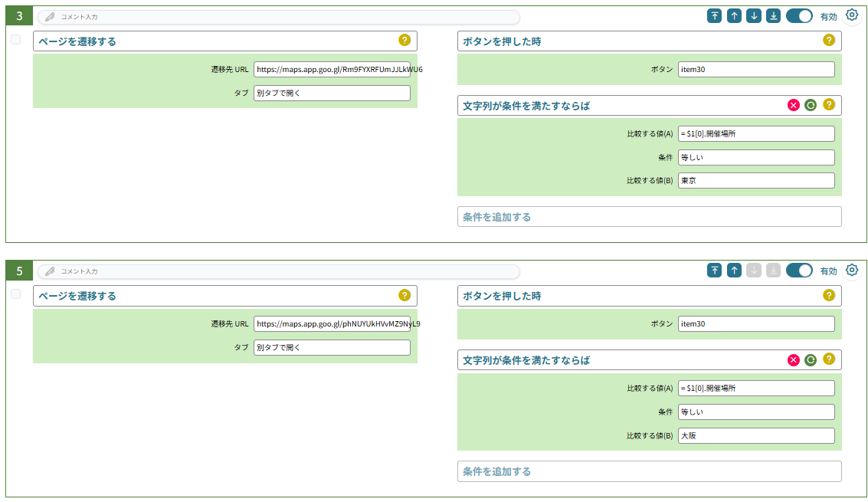Click the pencil icon in action 5 comment
The image size is (868, 502).
point(50,271)
